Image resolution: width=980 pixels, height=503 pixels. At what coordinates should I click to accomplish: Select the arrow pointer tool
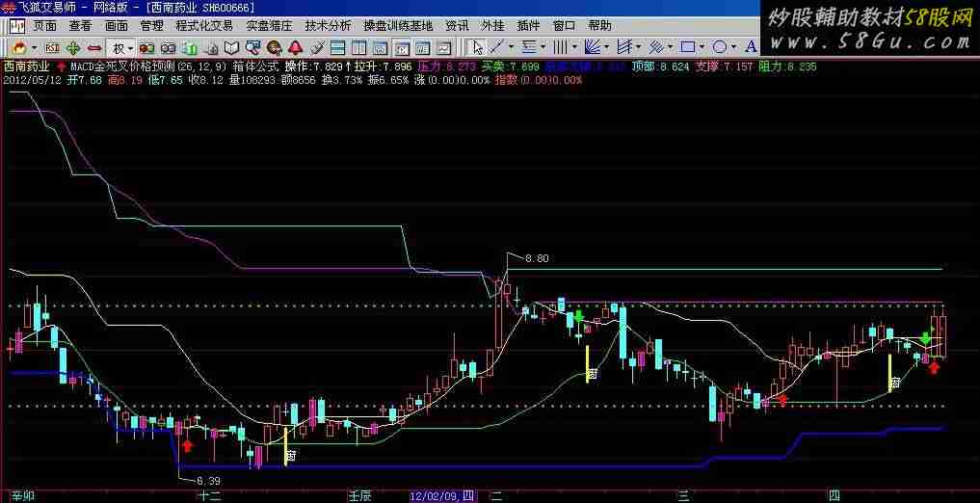pos(478,47)
